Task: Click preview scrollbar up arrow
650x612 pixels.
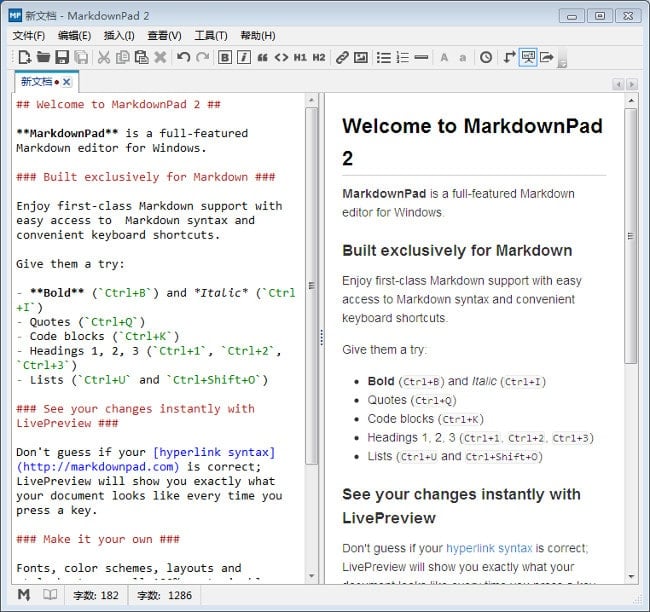Action: [631, 100]
